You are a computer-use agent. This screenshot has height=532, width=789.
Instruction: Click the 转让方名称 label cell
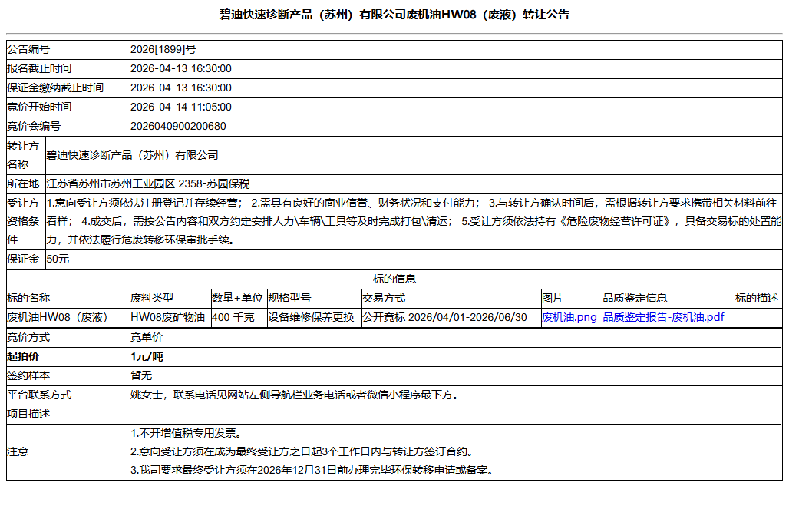click(x=25, y=156)
